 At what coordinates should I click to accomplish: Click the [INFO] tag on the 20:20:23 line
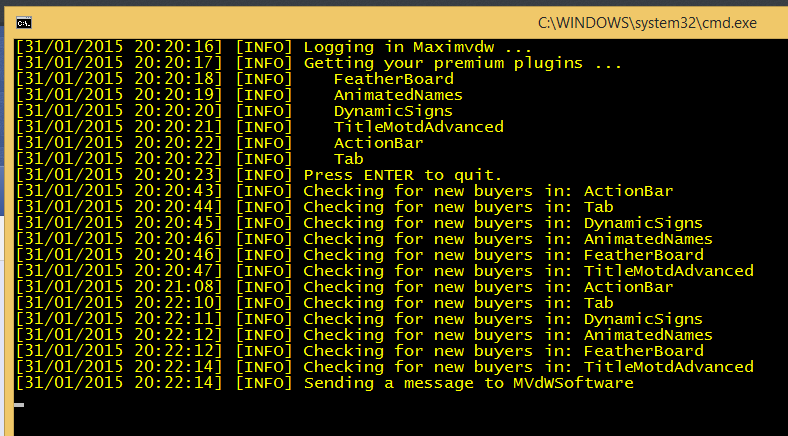(264, 176)
